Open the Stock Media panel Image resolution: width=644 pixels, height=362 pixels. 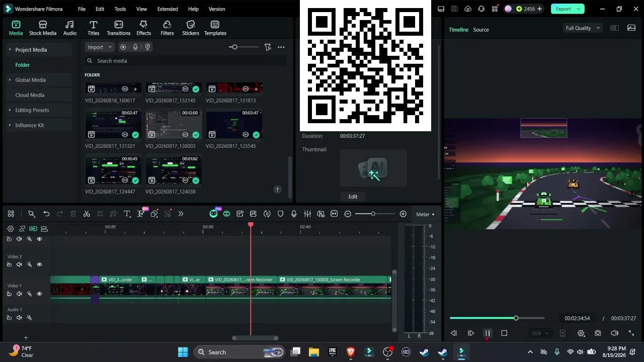pyautogui.click(x=43, y=28)
